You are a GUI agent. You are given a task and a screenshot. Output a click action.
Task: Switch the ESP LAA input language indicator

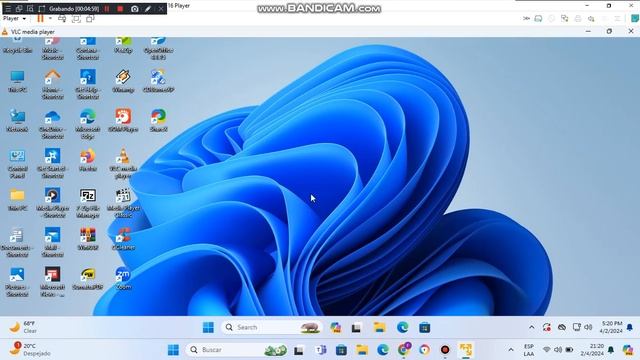click(529, 350)
